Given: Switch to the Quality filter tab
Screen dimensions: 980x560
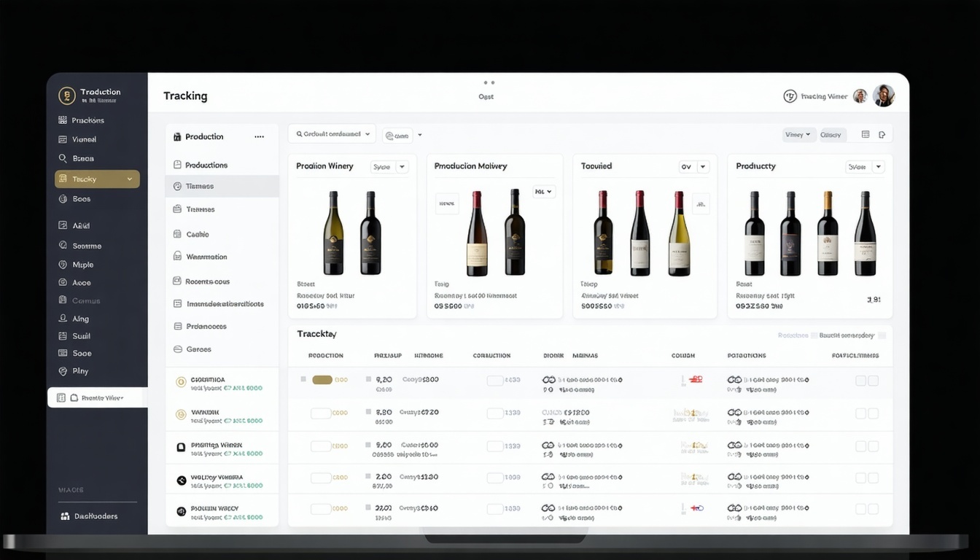Looking at the screenshot, I should coord(832,134).
